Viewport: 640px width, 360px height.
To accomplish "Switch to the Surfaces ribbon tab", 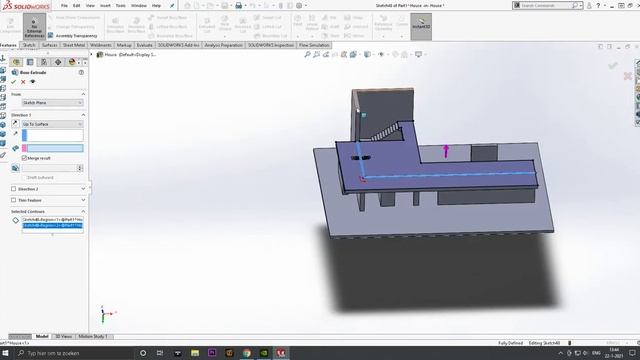I will click(x=49, y=45).
